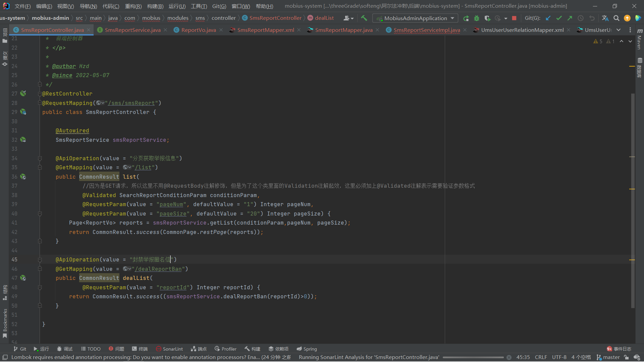Open the /dealReportBan URL mapping dropdown
The image size is (644, 362).
click(x=127, y=269)
